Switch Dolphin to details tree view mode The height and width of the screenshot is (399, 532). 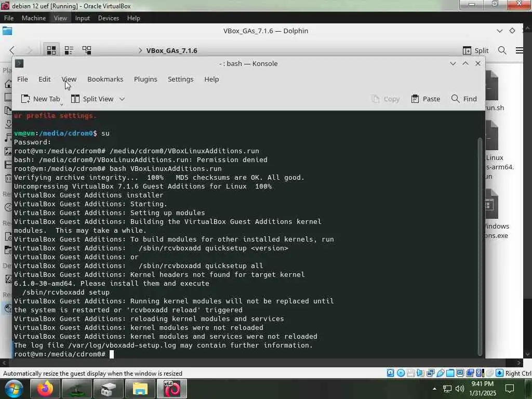coord(87,50)
